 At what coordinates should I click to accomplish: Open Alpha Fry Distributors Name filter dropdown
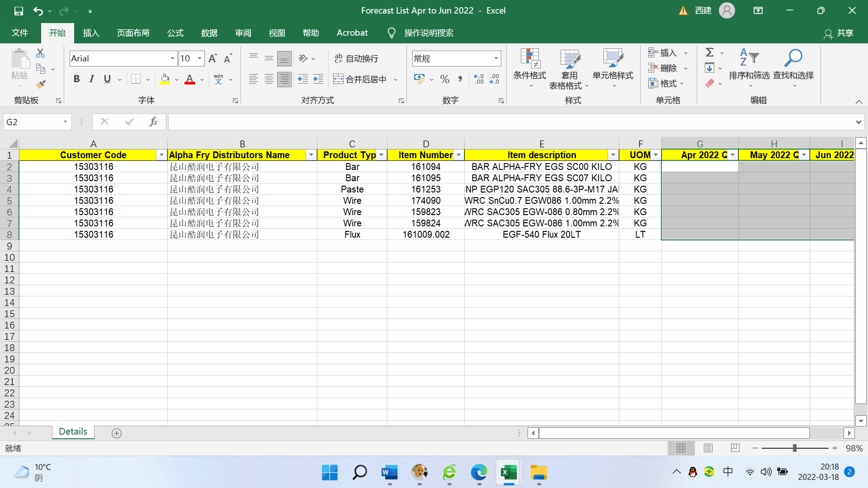311,155
